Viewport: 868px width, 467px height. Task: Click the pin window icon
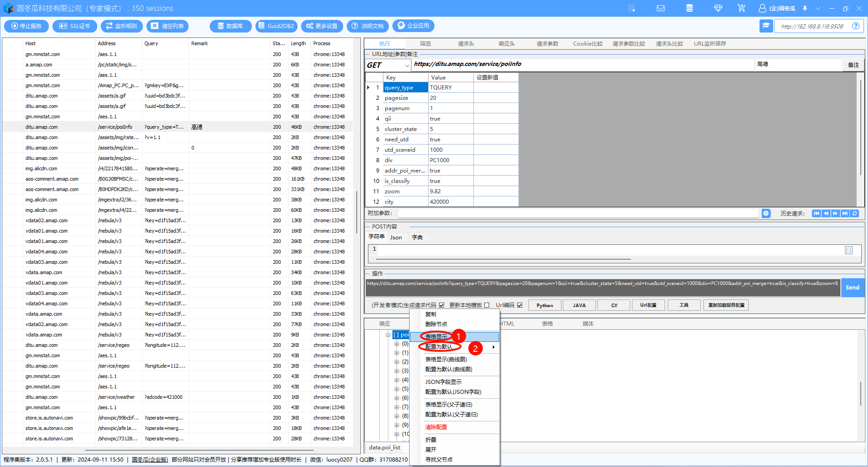[805, 9]
